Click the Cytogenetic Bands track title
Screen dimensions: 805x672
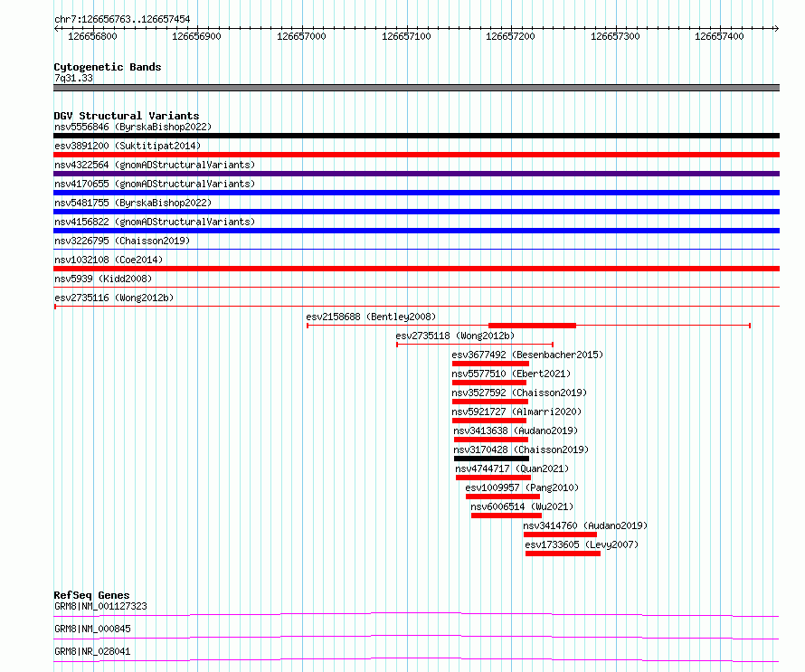(108, 67)
